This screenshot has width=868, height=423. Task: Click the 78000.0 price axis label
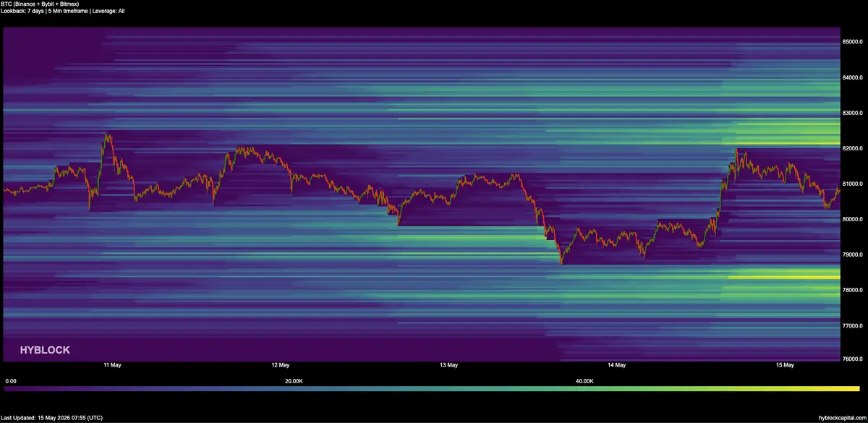[853, 290]
